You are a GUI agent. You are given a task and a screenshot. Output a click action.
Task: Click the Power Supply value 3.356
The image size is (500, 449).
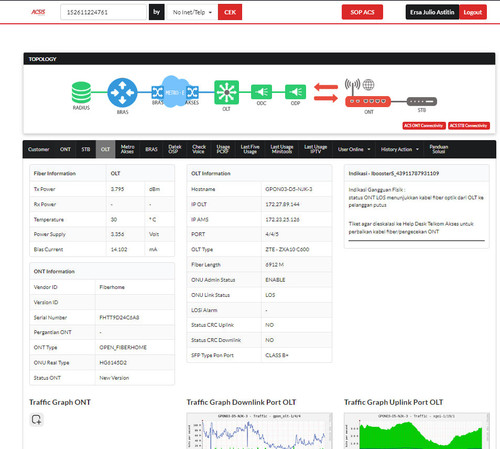pos(117,234)
